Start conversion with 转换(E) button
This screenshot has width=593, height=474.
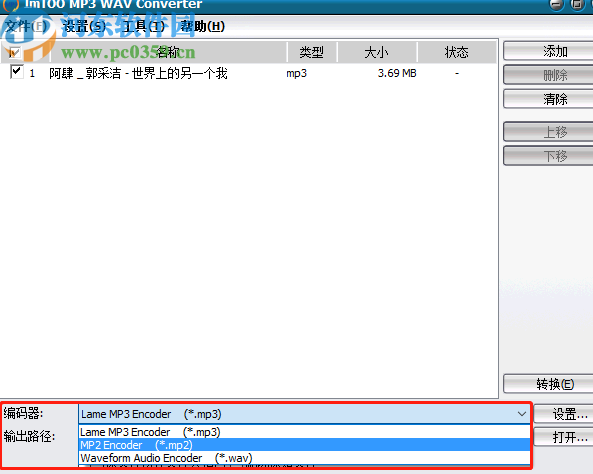[x=548, y=384]
